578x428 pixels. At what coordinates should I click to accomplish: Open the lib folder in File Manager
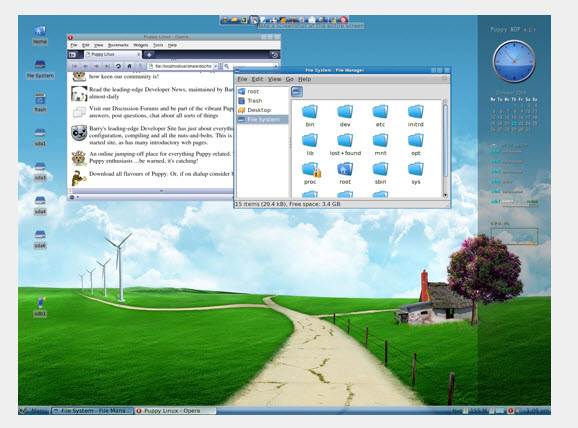pos(310,145)
